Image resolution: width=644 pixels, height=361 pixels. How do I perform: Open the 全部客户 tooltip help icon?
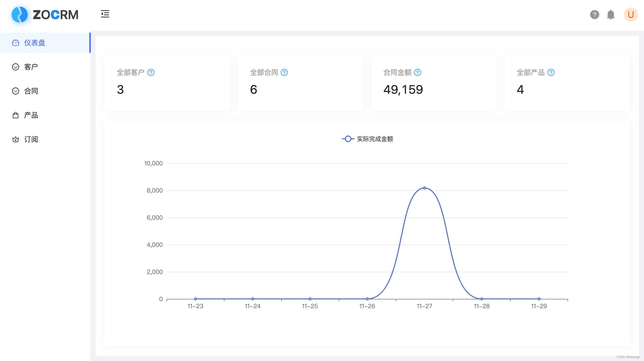coord(151,72)
